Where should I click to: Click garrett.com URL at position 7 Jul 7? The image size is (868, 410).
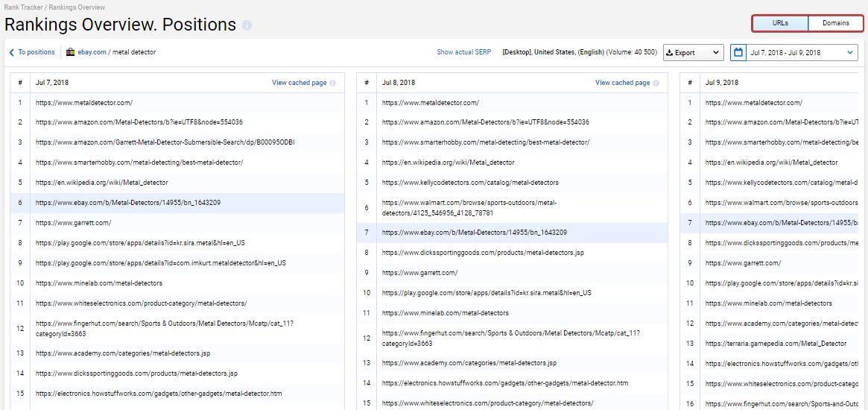pos(73,223)
